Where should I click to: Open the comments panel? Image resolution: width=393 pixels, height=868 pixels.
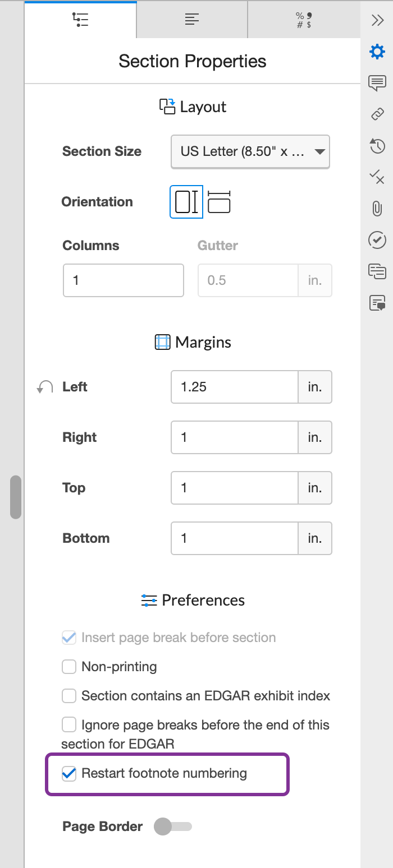pos(377,83)
